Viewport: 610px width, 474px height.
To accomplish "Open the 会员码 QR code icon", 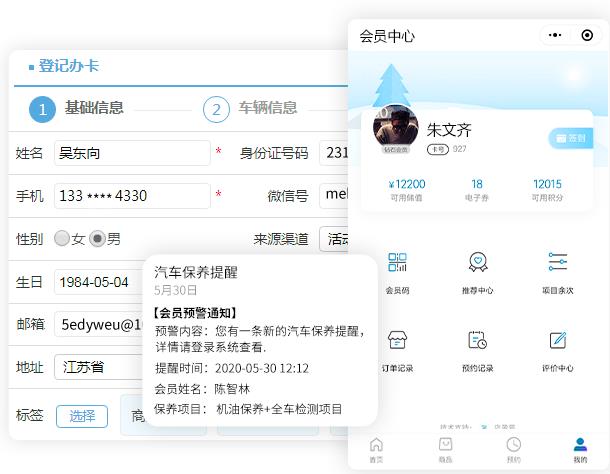I will (397, 262).
